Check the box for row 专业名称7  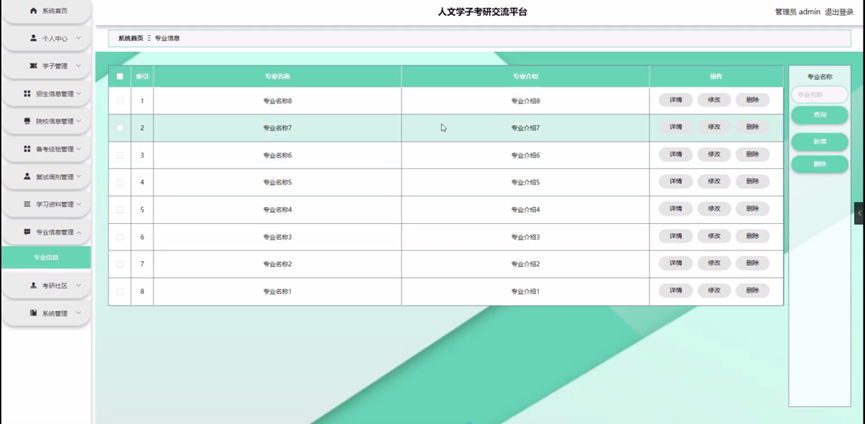click(120, 128)
